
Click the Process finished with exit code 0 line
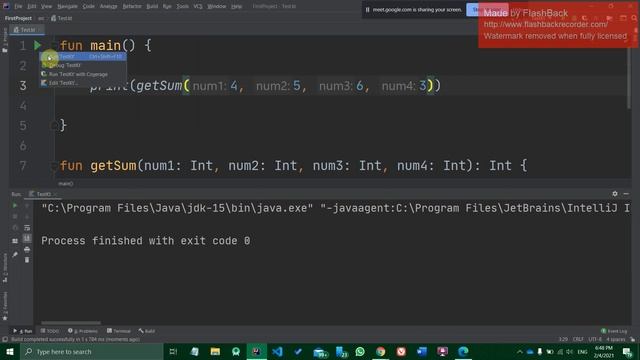tap(145, 241)
